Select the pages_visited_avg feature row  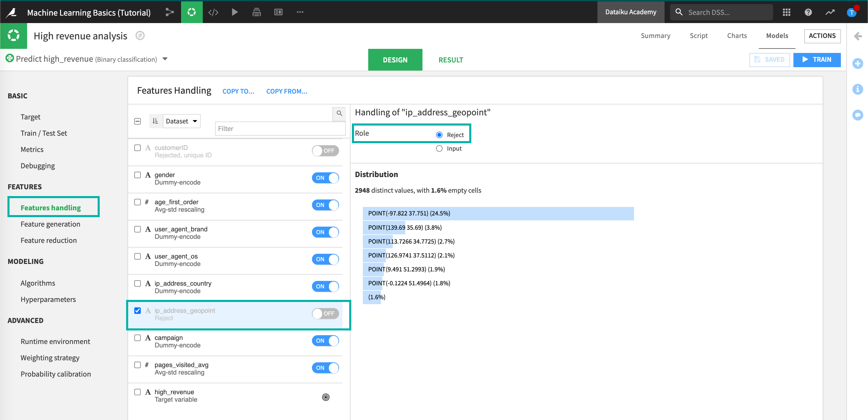235,369
